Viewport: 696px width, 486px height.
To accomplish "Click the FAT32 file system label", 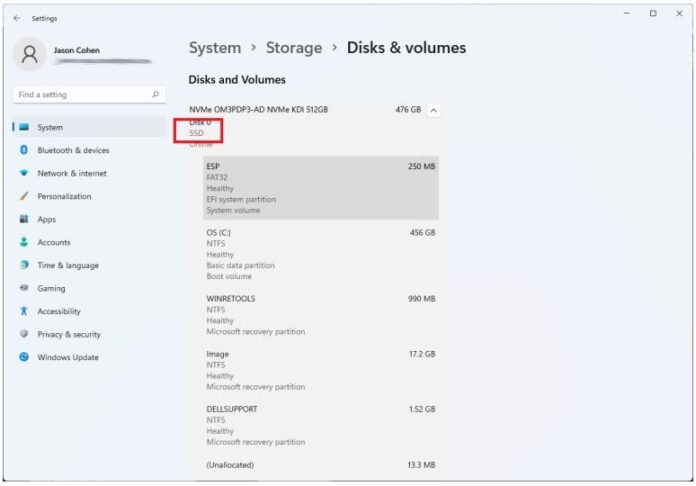I will (x=217, y=177).
